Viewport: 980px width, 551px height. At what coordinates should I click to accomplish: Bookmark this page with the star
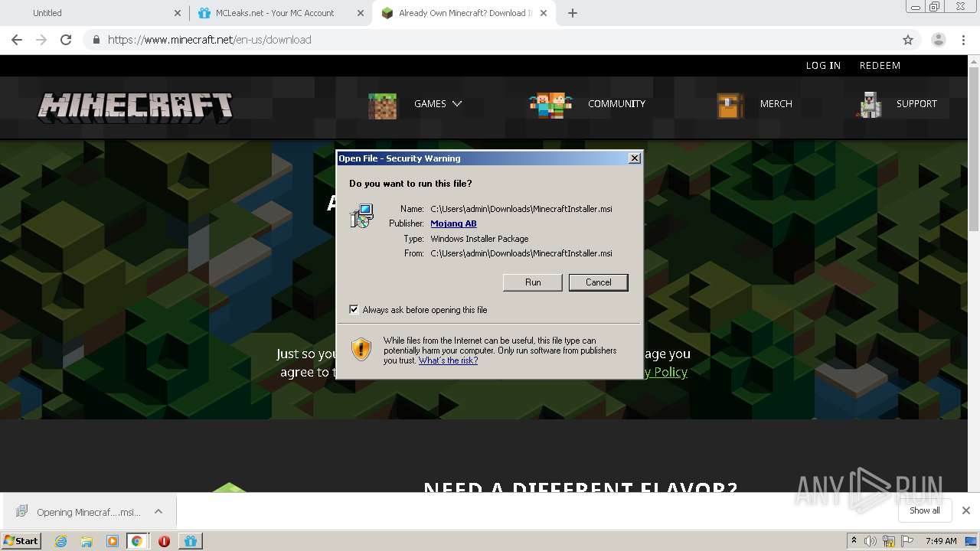tap(908, 40)
